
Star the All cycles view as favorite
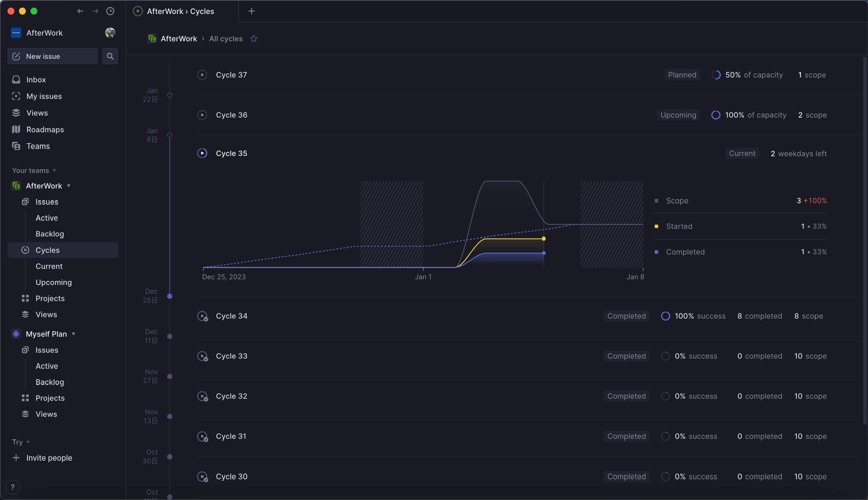pyautogui.click(x=254, y=38)
